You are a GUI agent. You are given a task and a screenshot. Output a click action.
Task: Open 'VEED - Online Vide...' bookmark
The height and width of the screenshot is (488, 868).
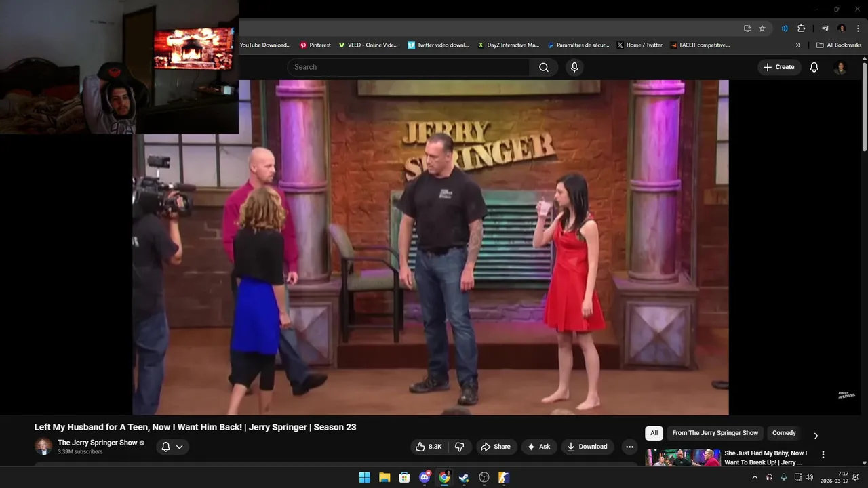(368, 45)
